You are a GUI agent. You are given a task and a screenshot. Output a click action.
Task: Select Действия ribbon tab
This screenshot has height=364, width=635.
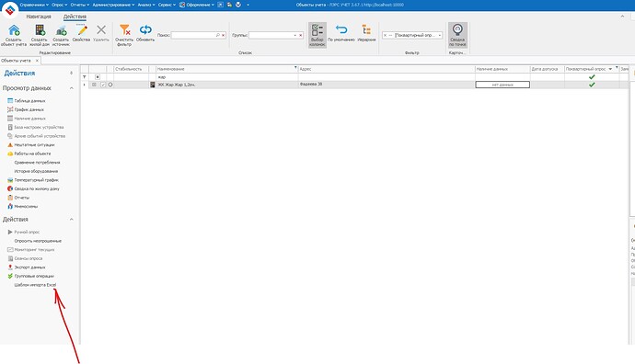[x=75, y=17]
